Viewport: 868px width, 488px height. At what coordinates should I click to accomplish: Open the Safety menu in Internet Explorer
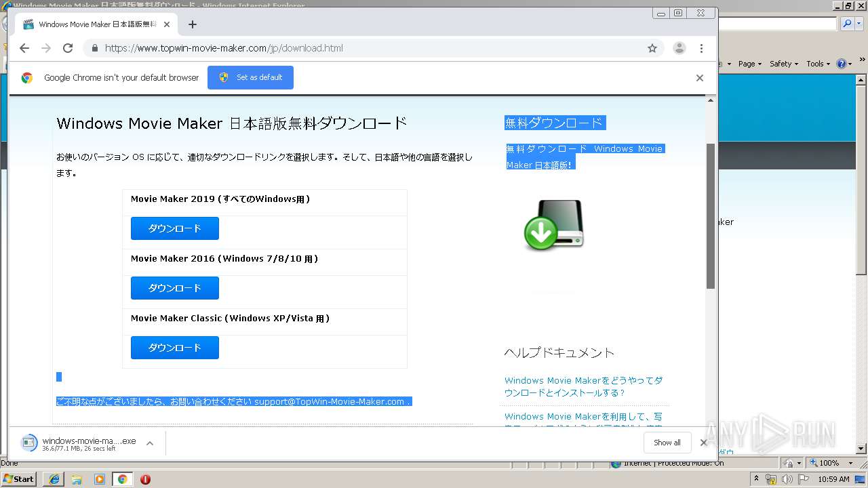click(783, 64)
